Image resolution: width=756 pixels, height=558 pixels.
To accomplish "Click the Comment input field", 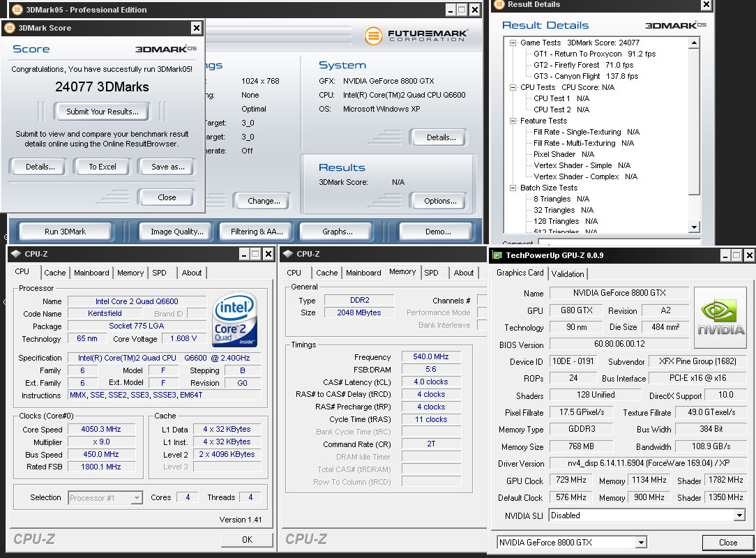I will click(619, 241).
